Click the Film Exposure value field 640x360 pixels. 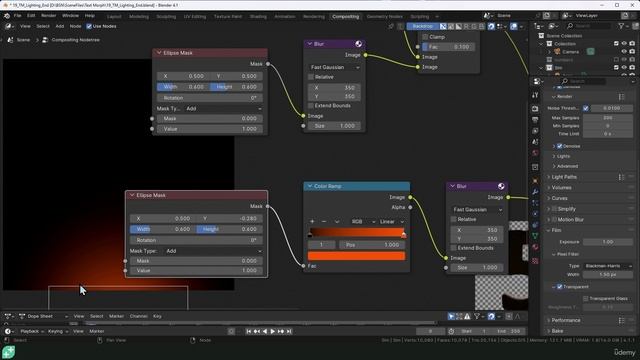click(x=608, y=242)
